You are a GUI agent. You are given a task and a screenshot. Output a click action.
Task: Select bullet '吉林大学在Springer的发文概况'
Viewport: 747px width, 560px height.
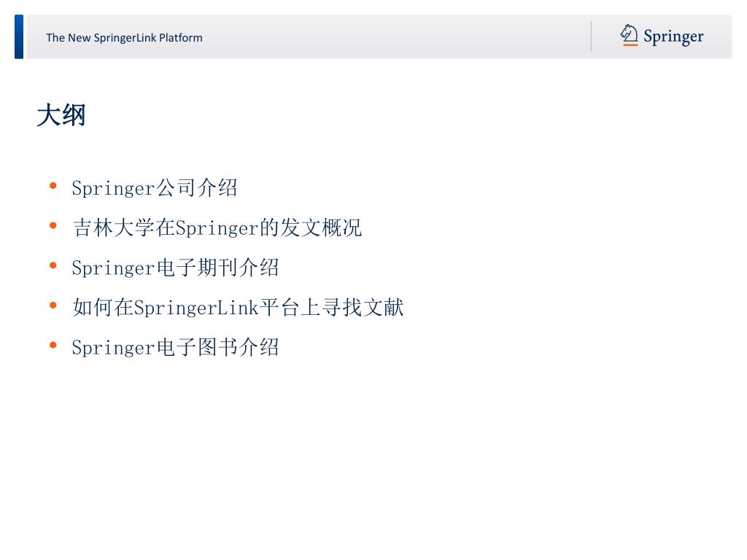tap(217, 227)
